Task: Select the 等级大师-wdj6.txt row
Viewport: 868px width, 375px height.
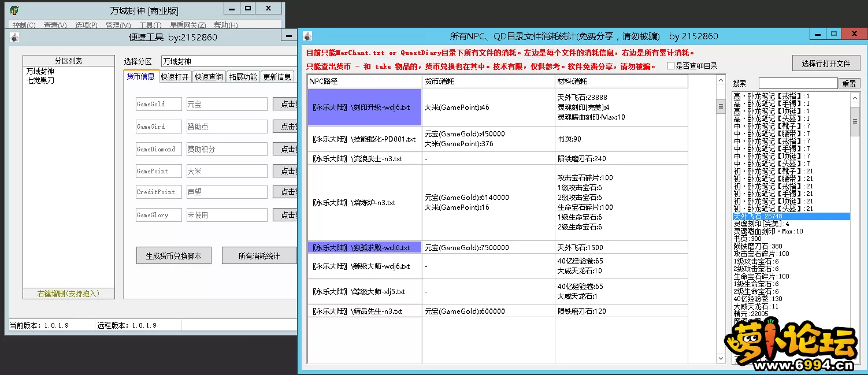Action: pos(365,266)
